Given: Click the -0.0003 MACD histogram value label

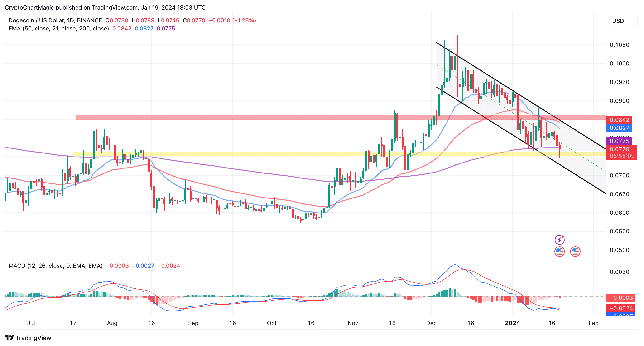Looking at the screenshot, I should tap(621, 297).
